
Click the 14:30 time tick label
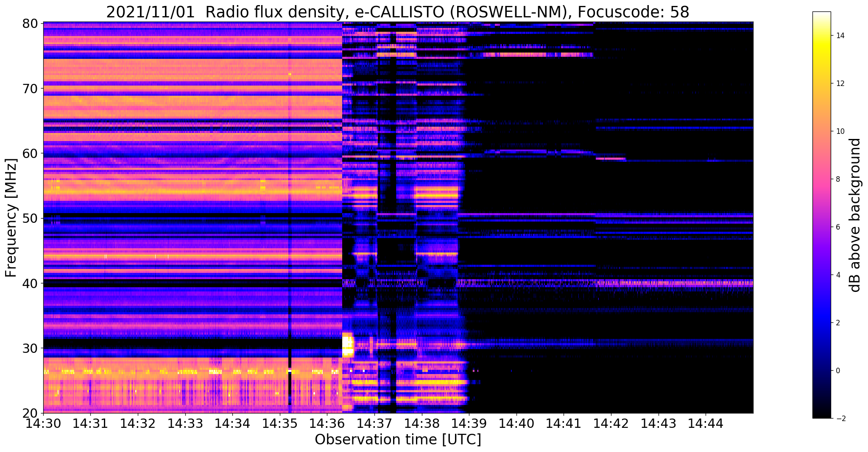point(43,423)
